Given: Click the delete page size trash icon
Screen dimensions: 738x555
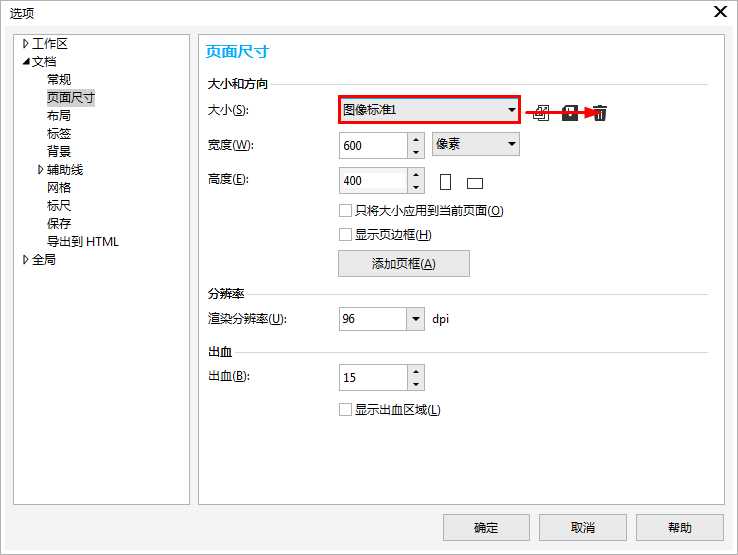Looking at the screenshot, I should 599,113.
